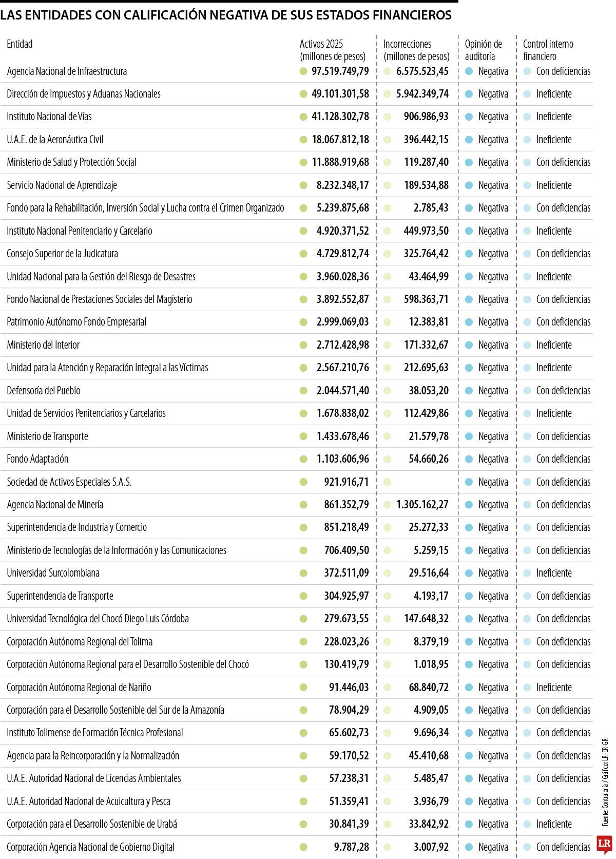The height and width of the screenshot is (859, 616).
Task: Click blue opinion dot for Fondo Adaptación
Action: click(x=469, y=459)
